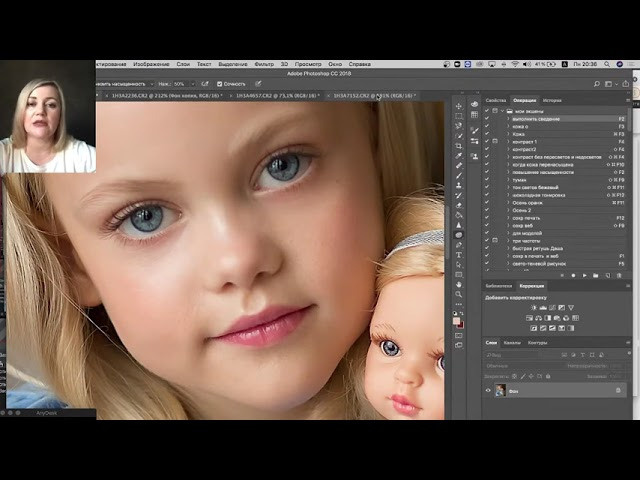This screenshot has height=480, width=640.
Task: Select the Eraser tool
Action: pyautogui.click(x=459, y=205)
